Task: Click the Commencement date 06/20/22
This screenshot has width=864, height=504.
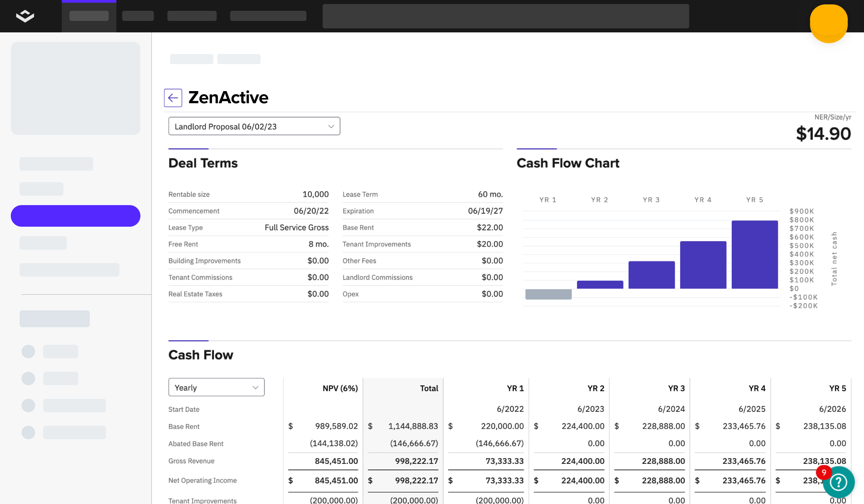Action: click(x=311, y=211)
